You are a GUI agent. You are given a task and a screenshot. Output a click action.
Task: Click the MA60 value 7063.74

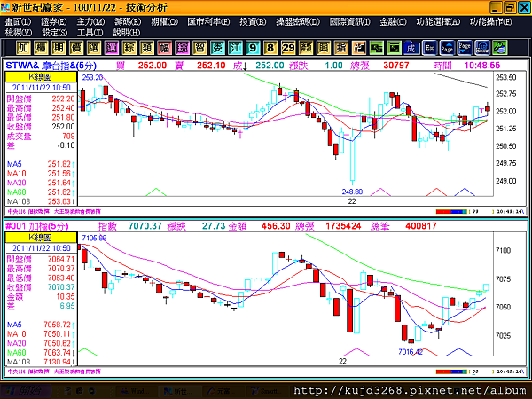pos(57,353)
